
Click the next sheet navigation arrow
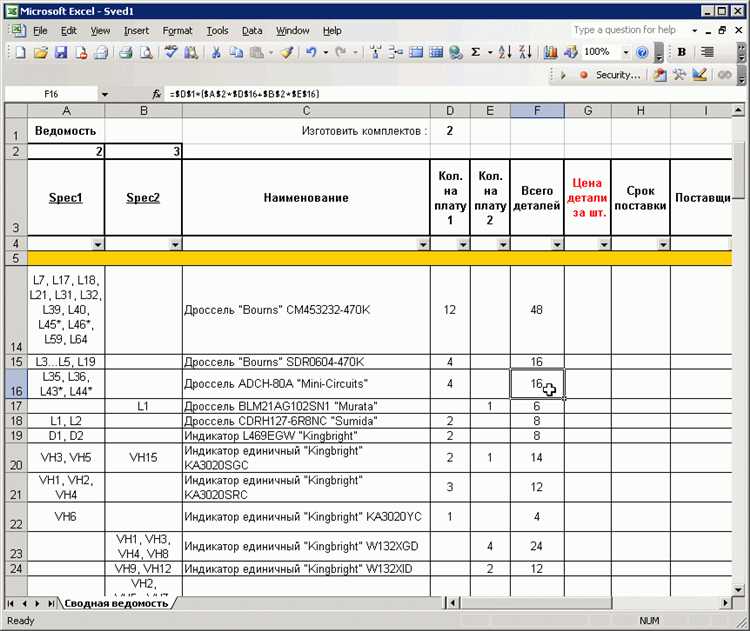[x=37, y=603]
